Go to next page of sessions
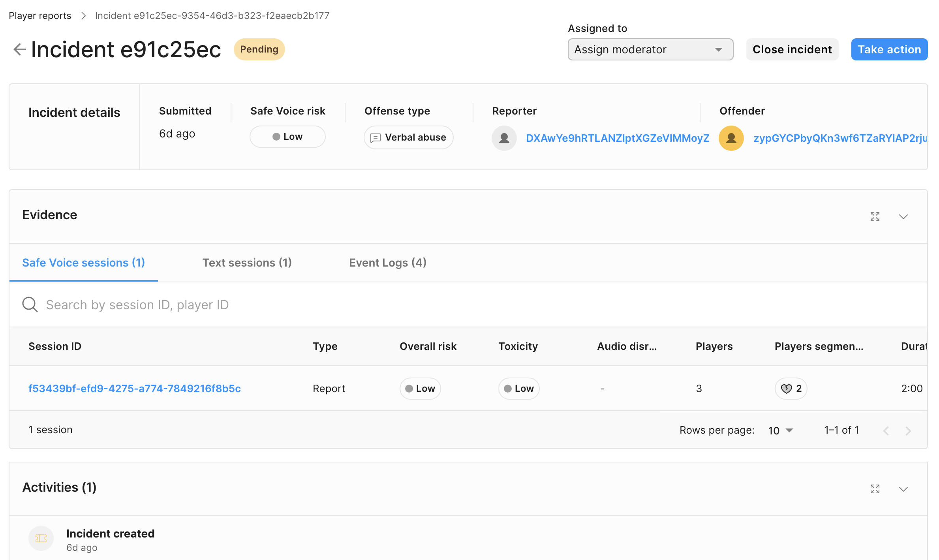 908,430
